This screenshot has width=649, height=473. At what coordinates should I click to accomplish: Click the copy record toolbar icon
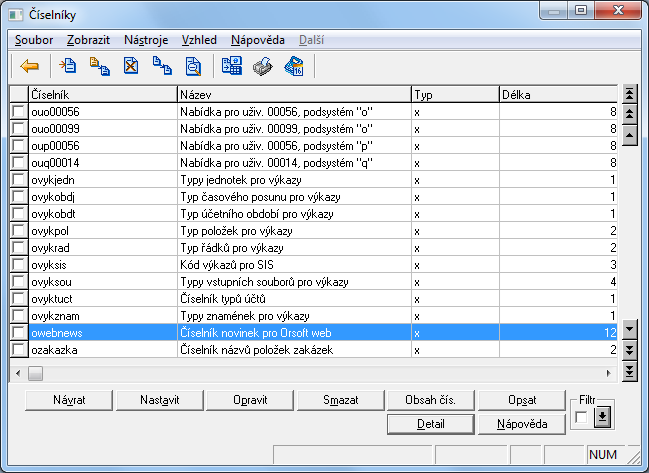[x=99, y=67]
